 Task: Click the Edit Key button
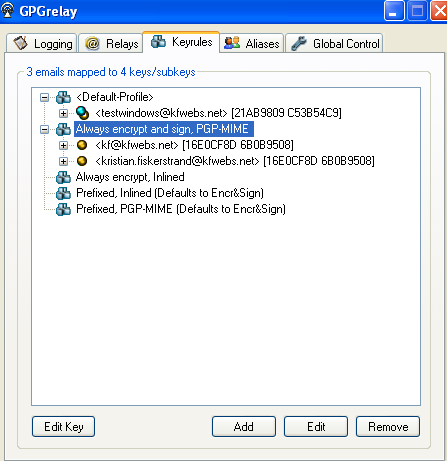point(63,426)
